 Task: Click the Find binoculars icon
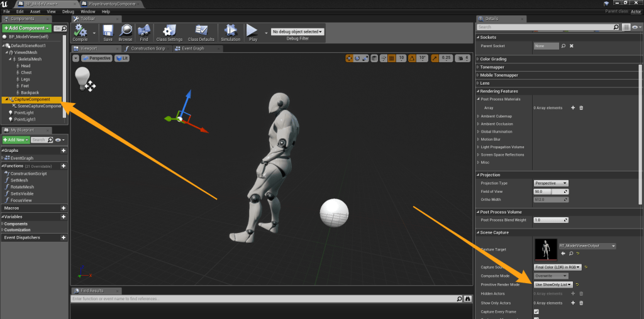[144, 31]
